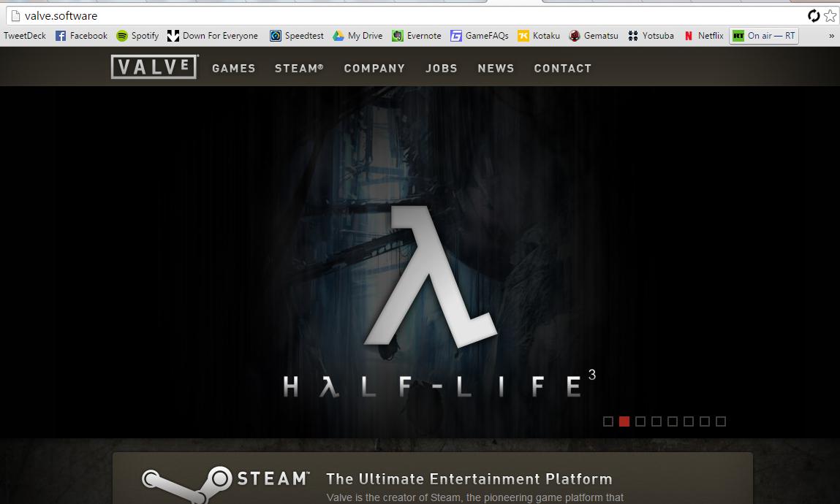Select the first carousel slide dot
The image size is (840, 504).
click(608, 421)
